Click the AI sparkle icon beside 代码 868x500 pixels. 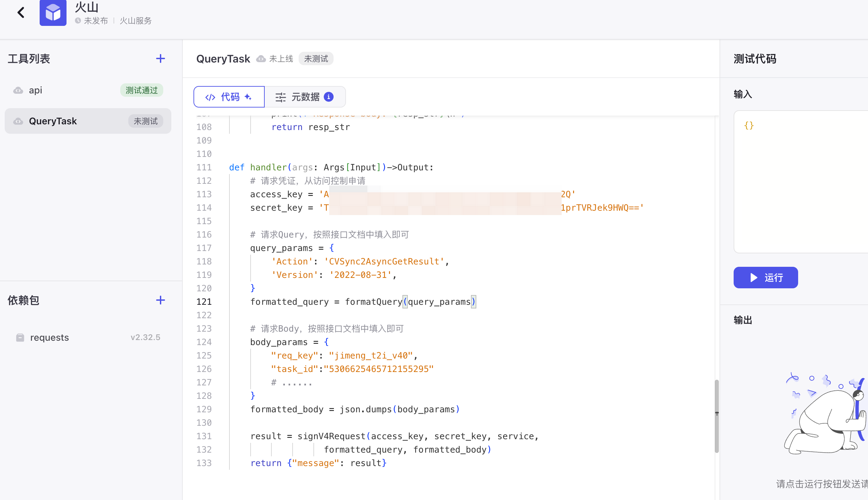(x=248, y=97)
